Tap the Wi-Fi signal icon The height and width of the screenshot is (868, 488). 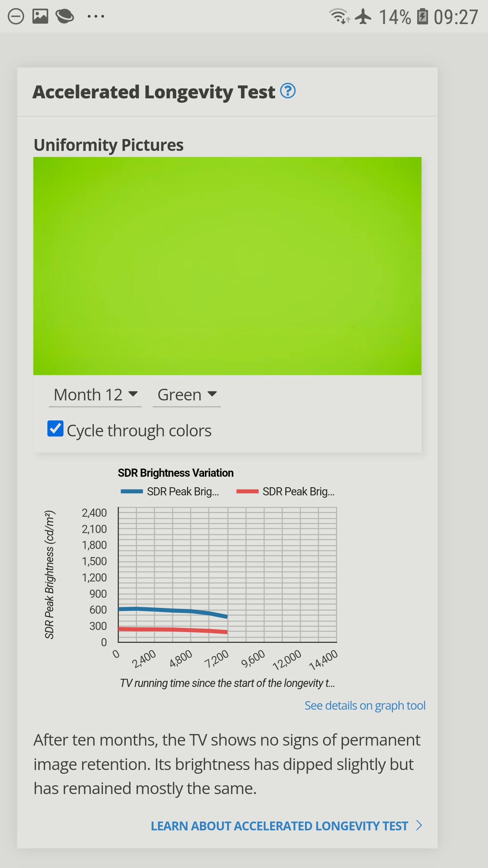click(339, 16)
